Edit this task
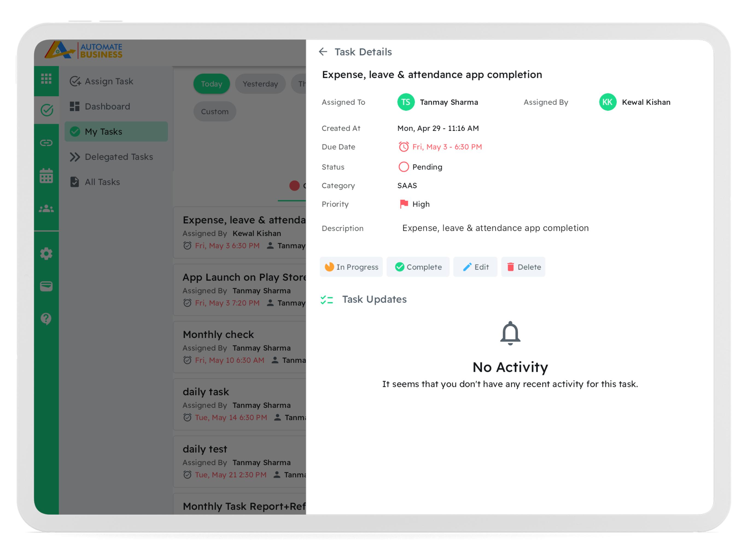 (x=475, y=267)
